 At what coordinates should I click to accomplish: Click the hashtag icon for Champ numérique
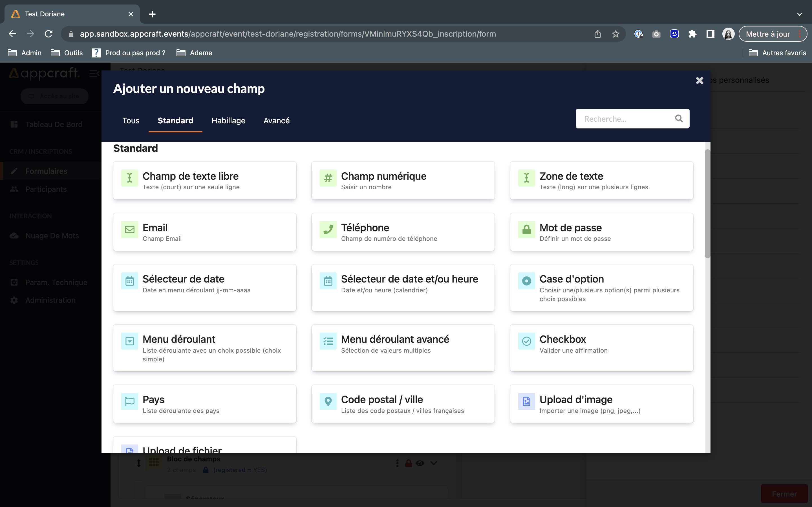point(328,178)
